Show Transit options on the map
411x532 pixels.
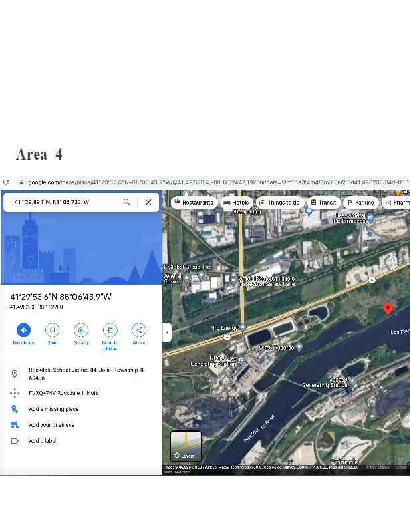pos(323,203)
